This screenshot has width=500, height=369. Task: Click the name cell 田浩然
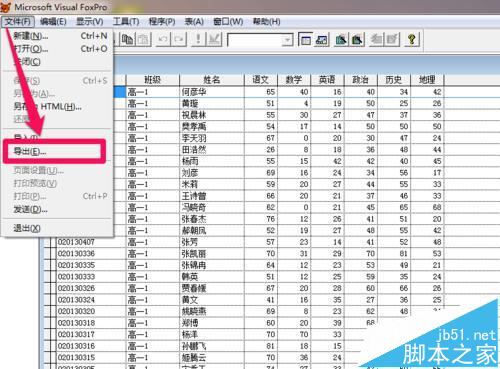coord(212,150)
